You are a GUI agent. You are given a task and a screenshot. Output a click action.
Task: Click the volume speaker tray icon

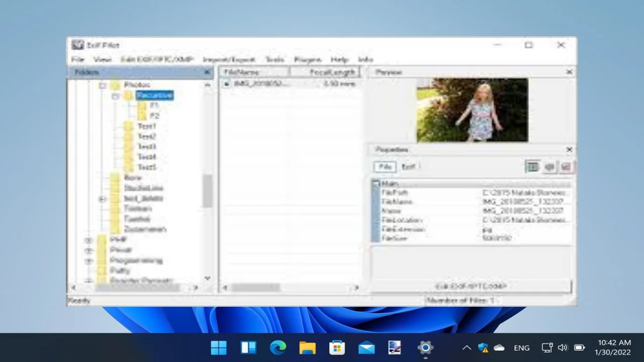563,347
